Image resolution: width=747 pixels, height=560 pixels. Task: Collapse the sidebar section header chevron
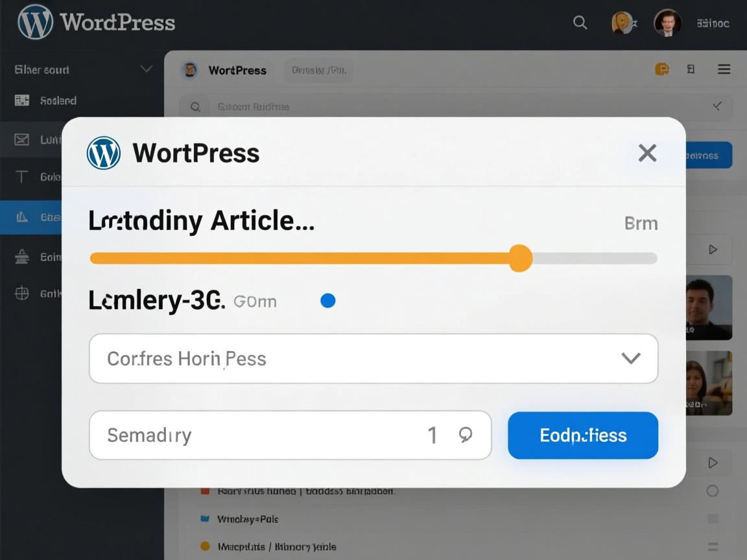(x=147, y=69)
